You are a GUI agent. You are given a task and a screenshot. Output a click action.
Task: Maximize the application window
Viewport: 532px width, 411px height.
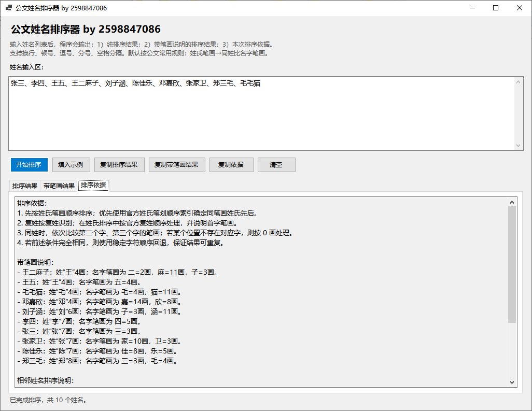(496, 8)
